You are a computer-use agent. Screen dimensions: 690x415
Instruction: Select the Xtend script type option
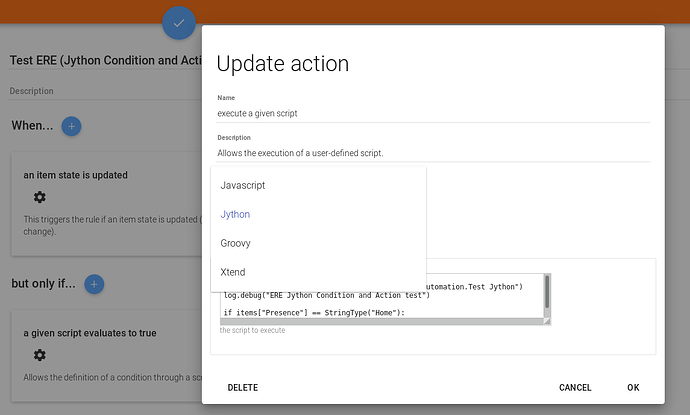pyautogui.click(x=233, y=272)
